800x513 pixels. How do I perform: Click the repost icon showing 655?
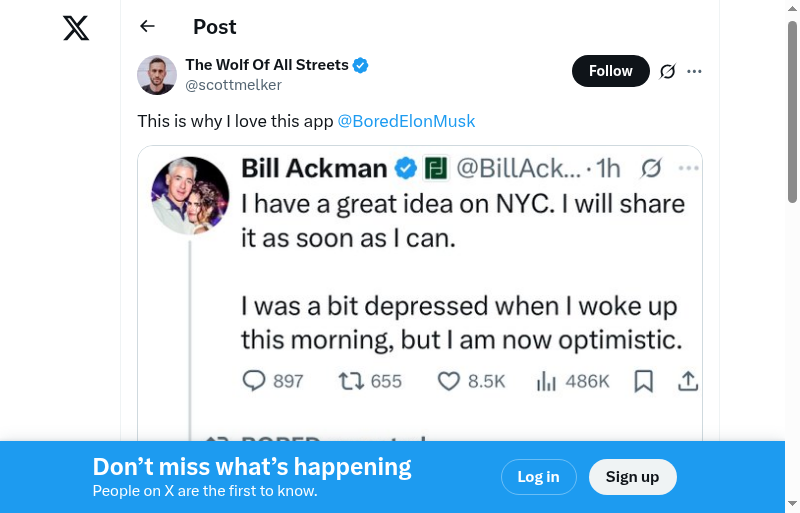(351, 381)
